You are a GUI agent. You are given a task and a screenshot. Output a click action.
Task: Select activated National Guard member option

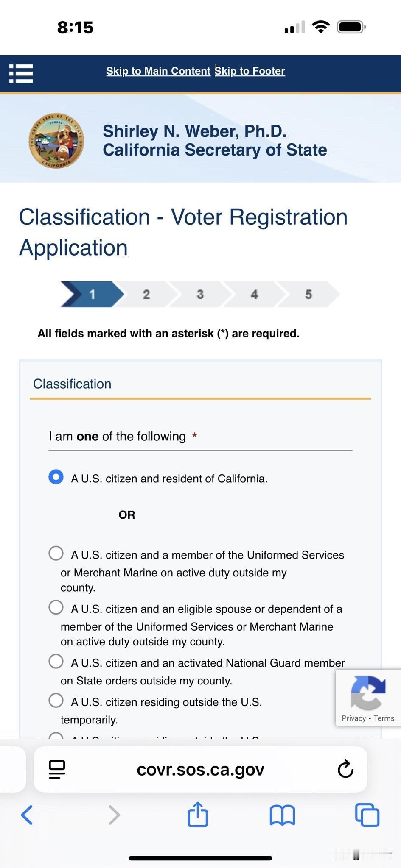click(56, 661)
